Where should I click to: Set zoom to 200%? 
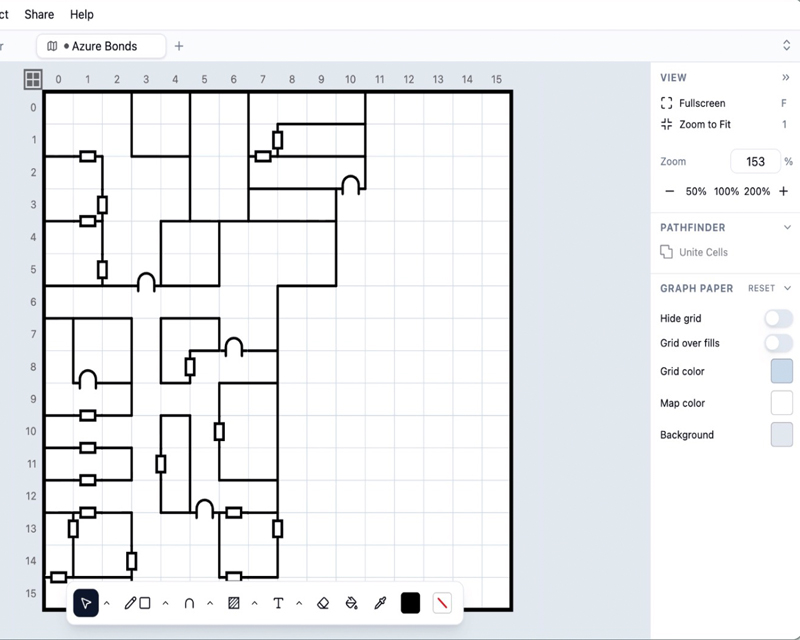point(757,191)
